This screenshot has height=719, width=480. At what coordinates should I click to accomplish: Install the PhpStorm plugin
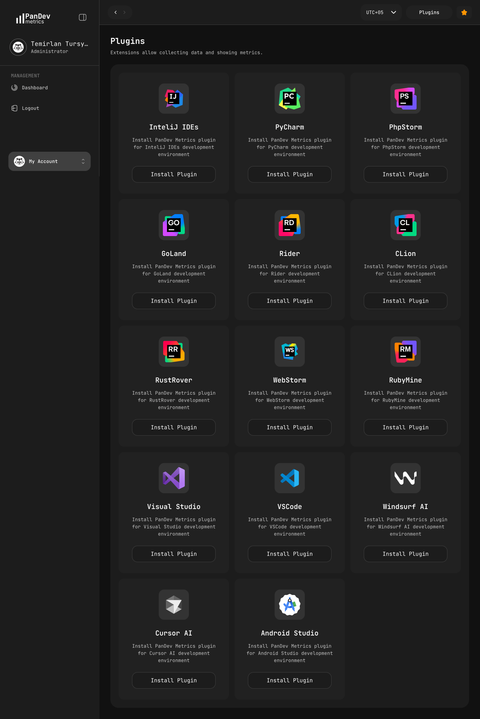click(406, 174)
